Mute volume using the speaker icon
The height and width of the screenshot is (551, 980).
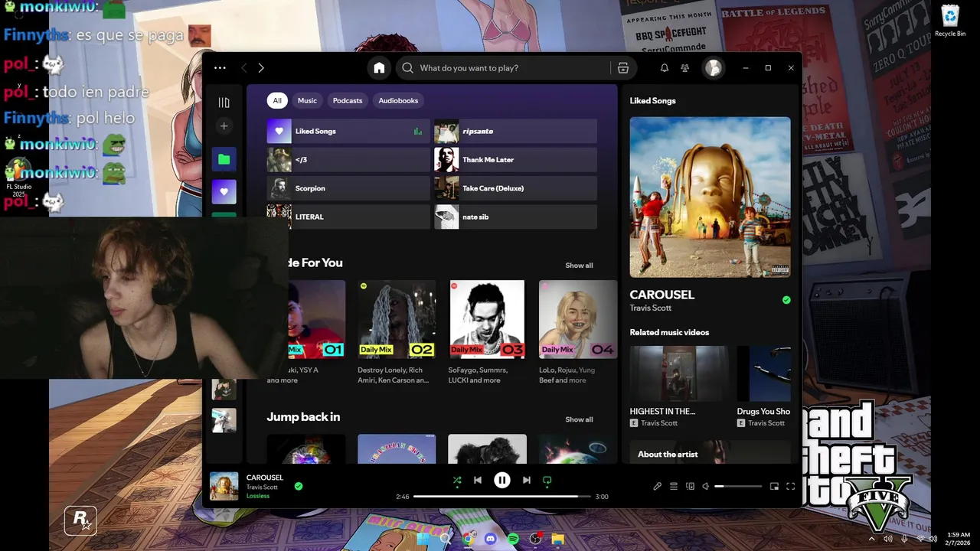[x=706, y=486]
